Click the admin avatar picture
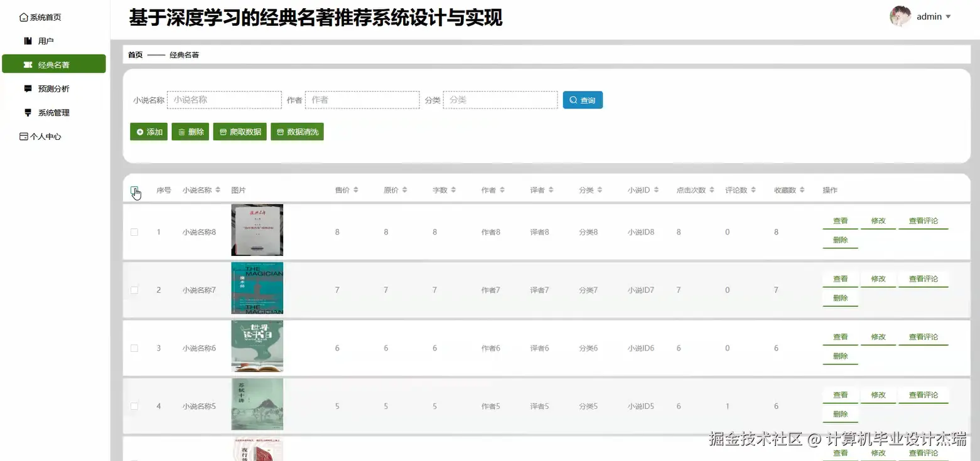Screen dimensions: 980x461 point(900,16)
